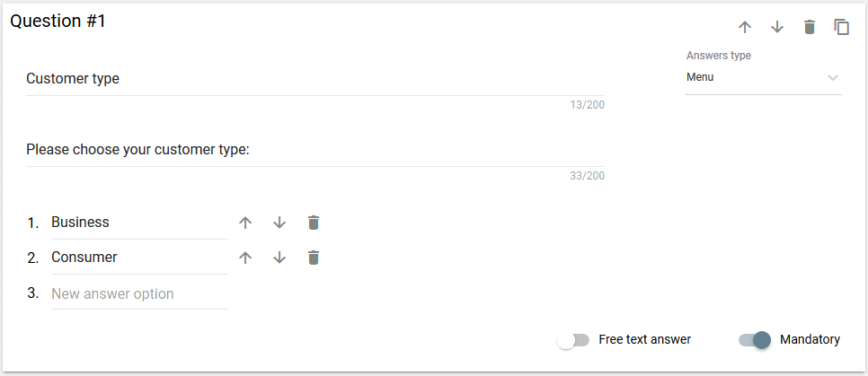
Task: Select the Consumer answer text field
Action: coord(139,258)
